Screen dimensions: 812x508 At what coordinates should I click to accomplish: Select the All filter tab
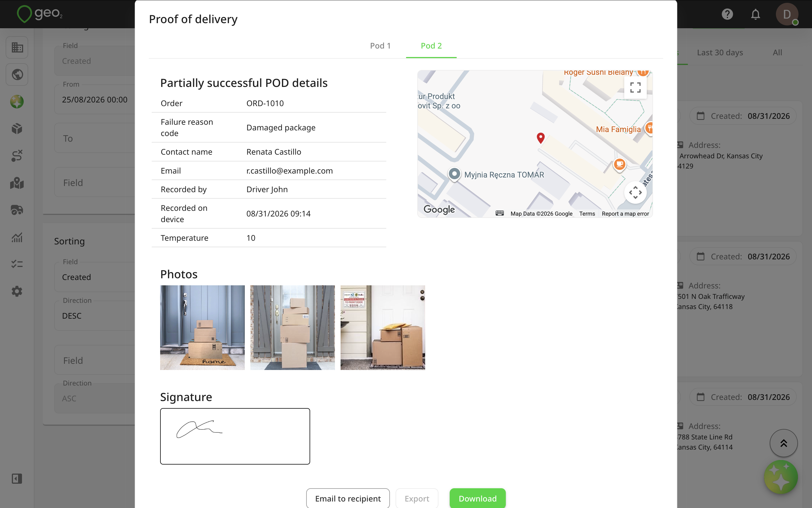tap(777, 53)
